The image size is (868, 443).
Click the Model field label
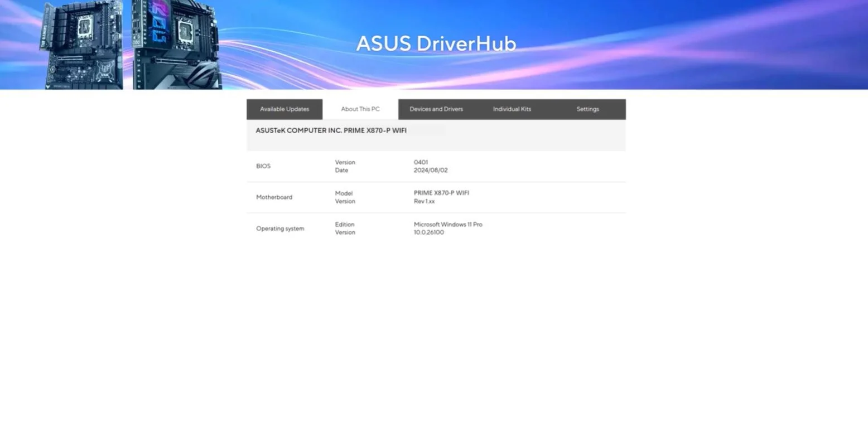coord(344,193)
